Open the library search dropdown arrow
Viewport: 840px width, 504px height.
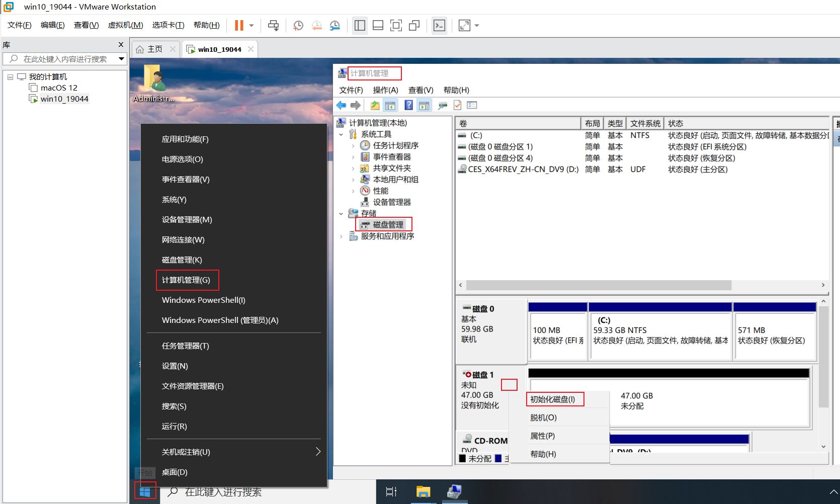coord(121,59)
